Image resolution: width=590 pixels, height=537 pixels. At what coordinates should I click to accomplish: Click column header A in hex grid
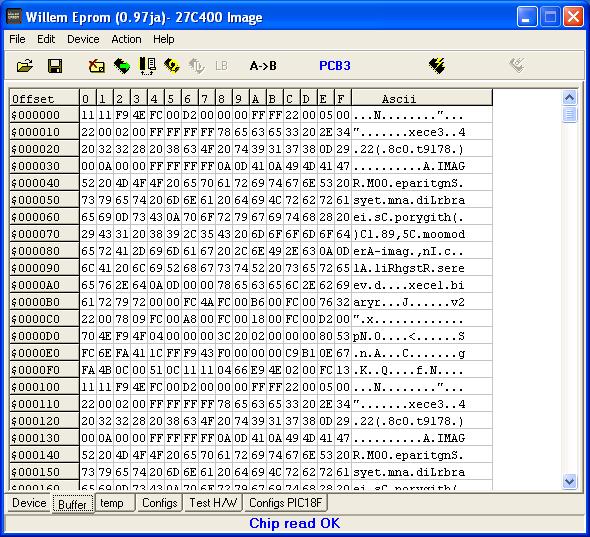[257, 99]
